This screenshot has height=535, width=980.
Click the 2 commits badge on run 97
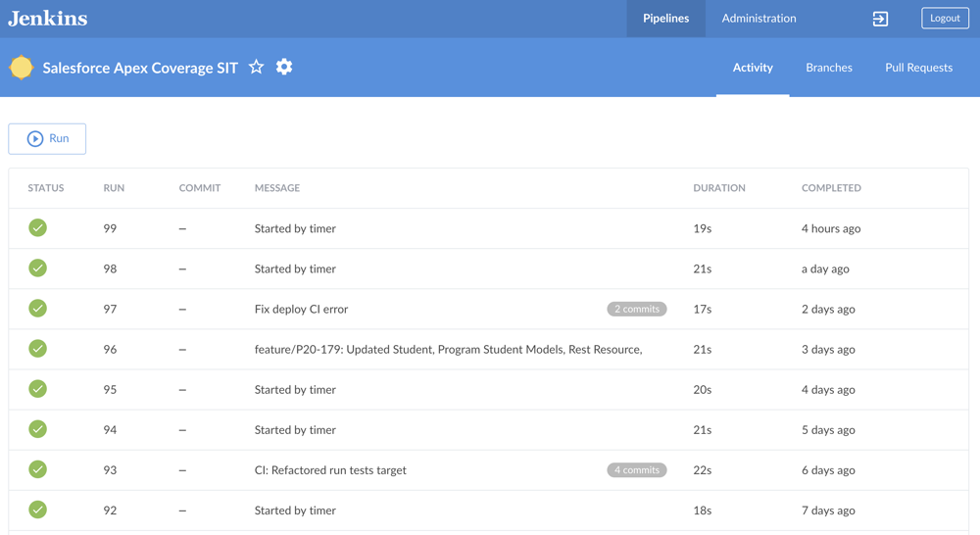tap(637, 309)
